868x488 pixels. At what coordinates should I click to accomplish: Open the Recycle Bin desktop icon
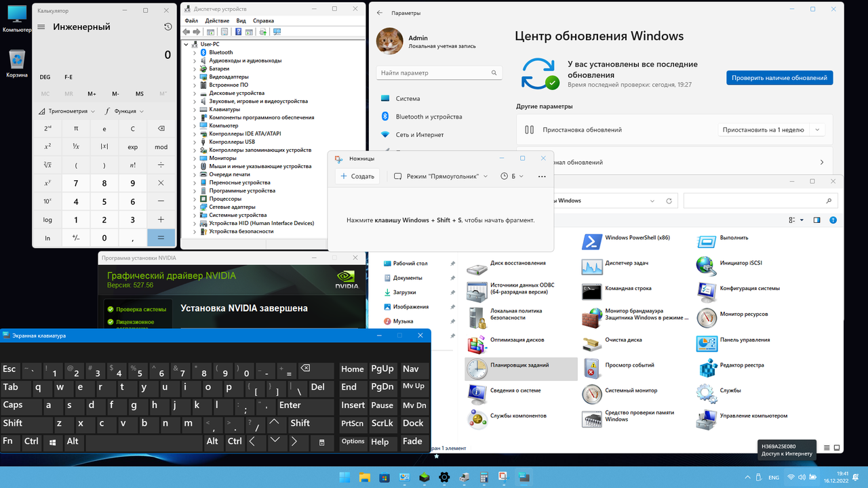(x=17, y=64)
